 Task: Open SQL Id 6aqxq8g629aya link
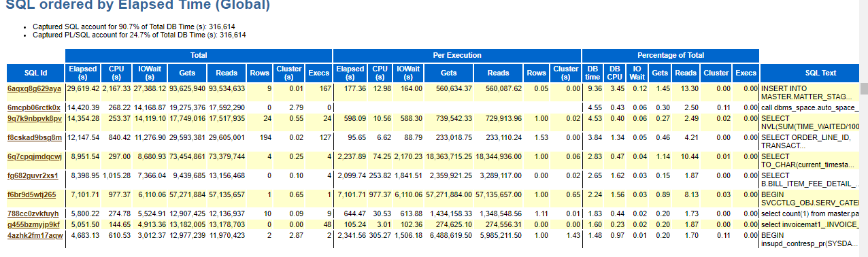click(x=34, y=89)
